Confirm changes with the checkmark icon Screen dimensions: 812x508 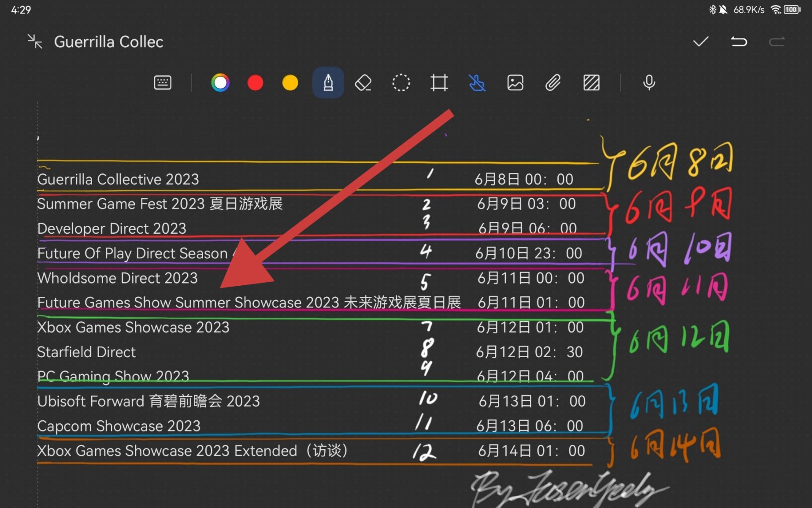(x=701, y=41)
